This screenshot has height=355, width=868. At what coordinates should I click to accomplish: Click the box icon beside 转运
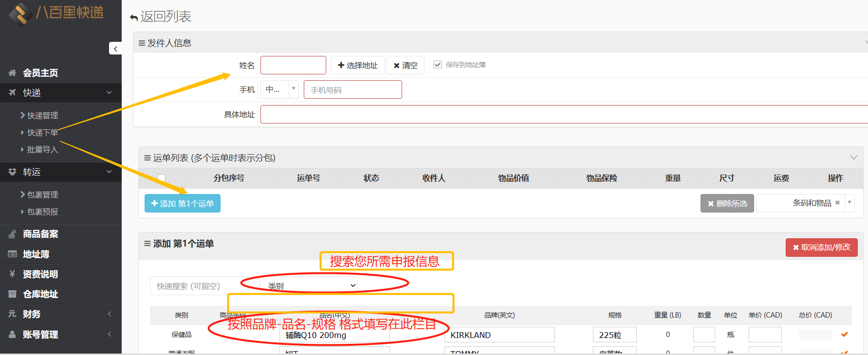(12, 172)
